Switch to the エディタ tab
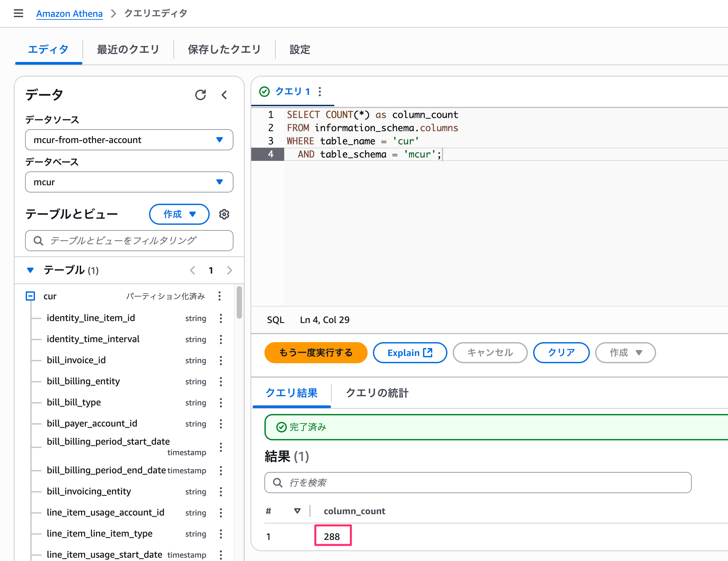The height and width of the screenshot is (561, 728). [x=48, y=50]
